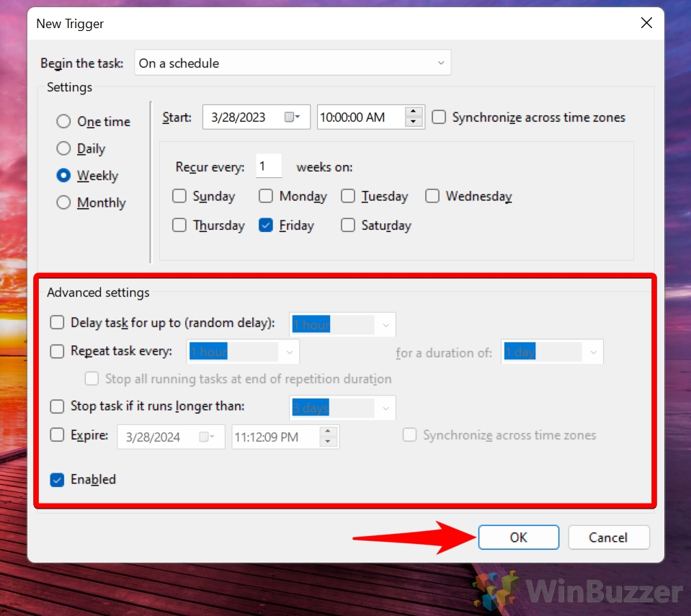Uncheck the Friday recurrence checkbox
691x616 pixels.
[x=265, y=225]
